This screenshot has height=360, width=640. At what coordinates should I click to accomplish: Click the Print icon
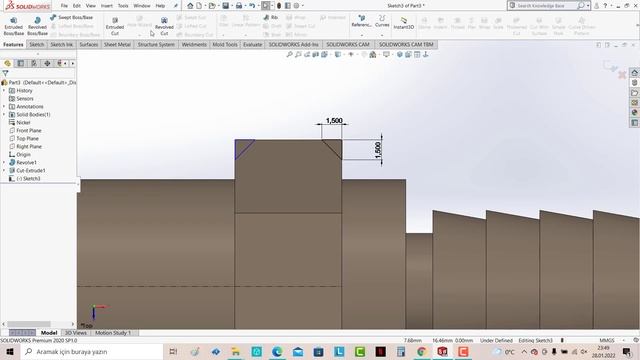239,6
